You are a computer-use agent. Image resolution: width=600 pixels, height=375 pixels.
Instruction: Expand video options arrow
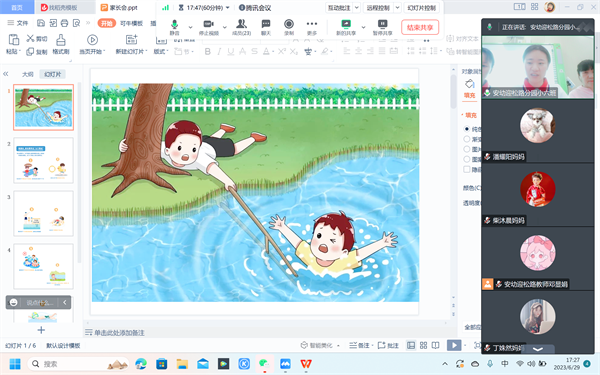(225, 27)
